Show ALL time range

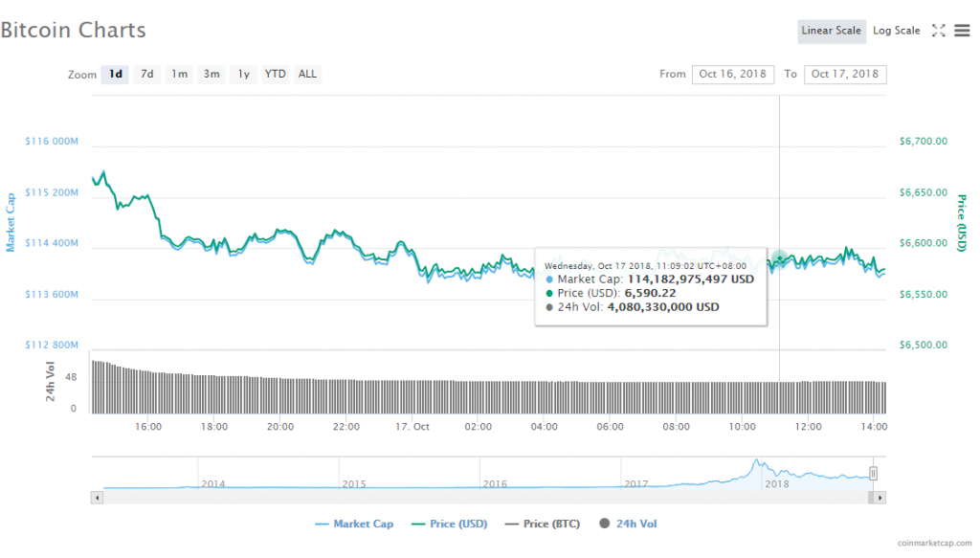pos(307,74)
